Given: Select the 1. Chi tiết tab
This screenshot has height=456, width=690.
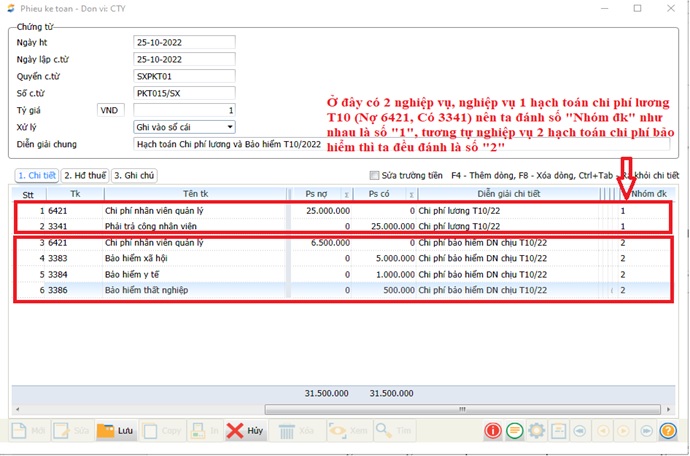Looking at the screenshot, I should pos(35,175).
